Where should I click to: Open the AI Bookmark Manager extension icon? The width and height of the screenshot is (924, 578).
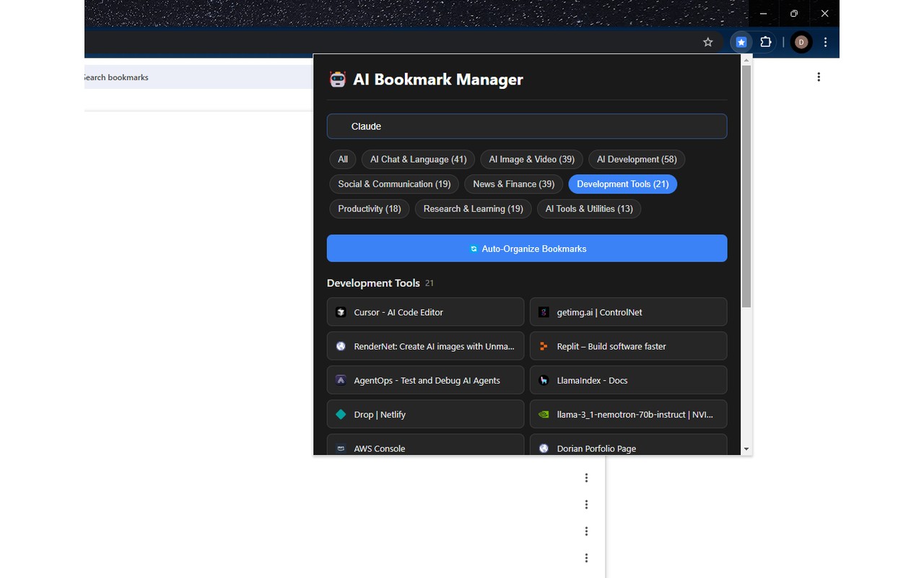pyautogui.click(x=741, y=42)
